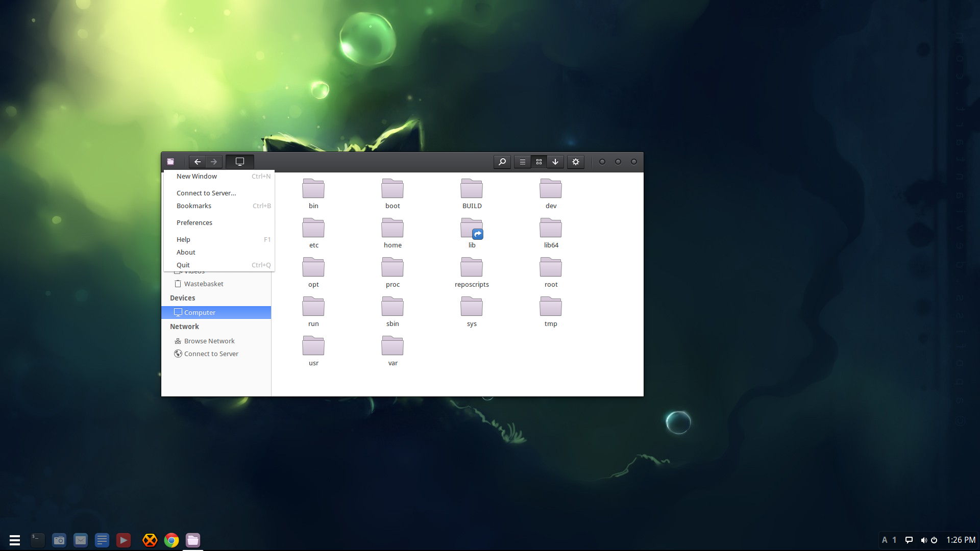Open the screenshot camera app in panel
980x551 pixels.
[59, 540]
